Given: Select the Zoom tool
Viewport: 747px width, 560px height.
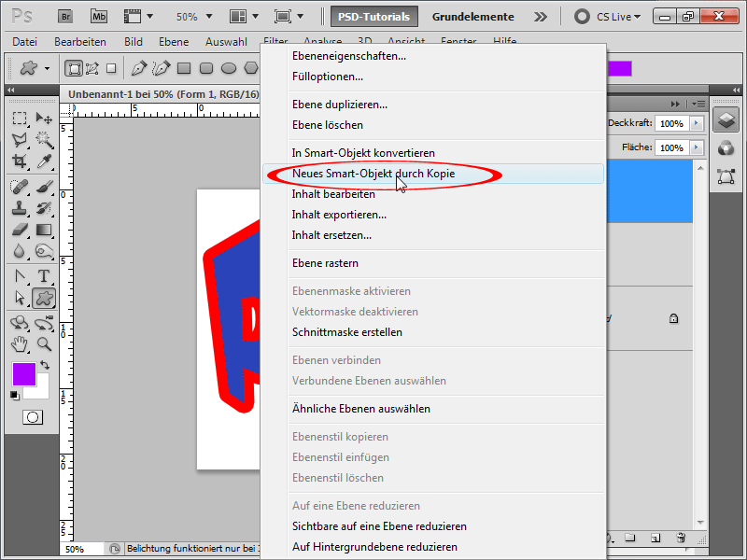Looking at the screenshot, I should pyautogui.click(x=44, y=344).
